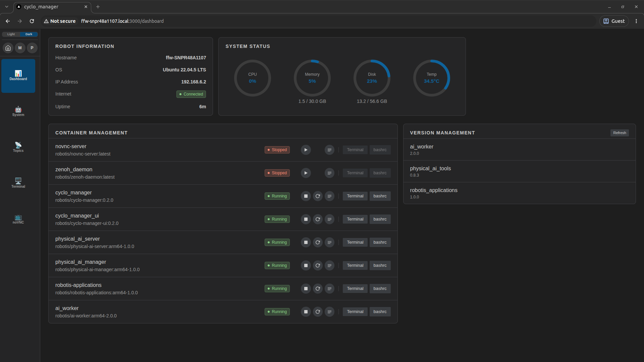Restart the robotis-applications container
The image size is (644, 362).
pos(318,289)
